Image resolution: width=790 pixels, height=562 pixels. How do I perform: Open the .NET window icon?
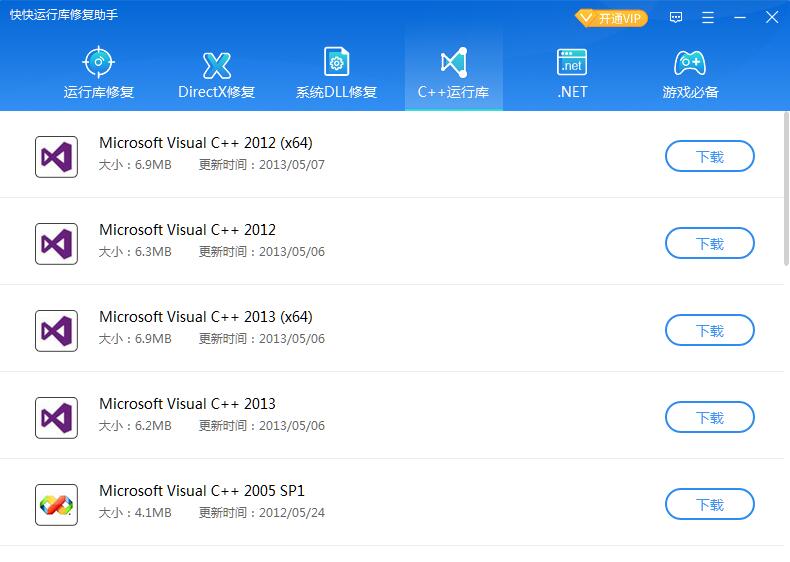(x=572, y=62)
